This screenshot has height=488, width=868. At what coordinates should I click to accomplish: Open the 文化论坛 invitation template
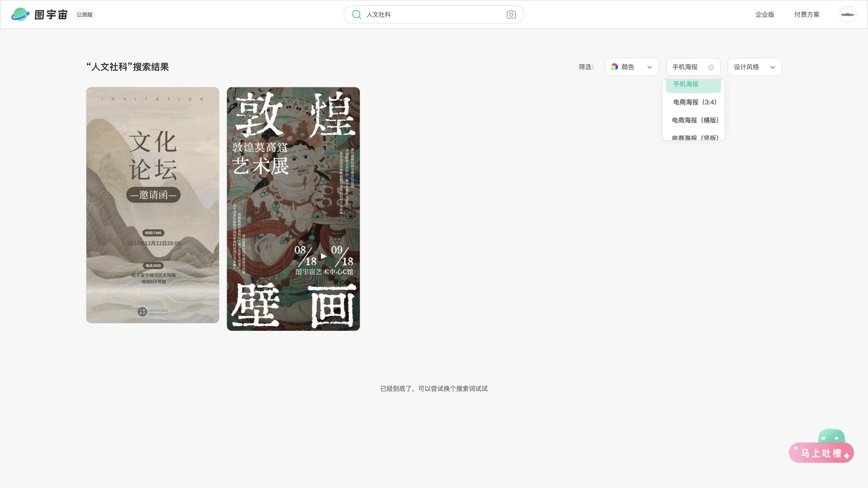153,205
